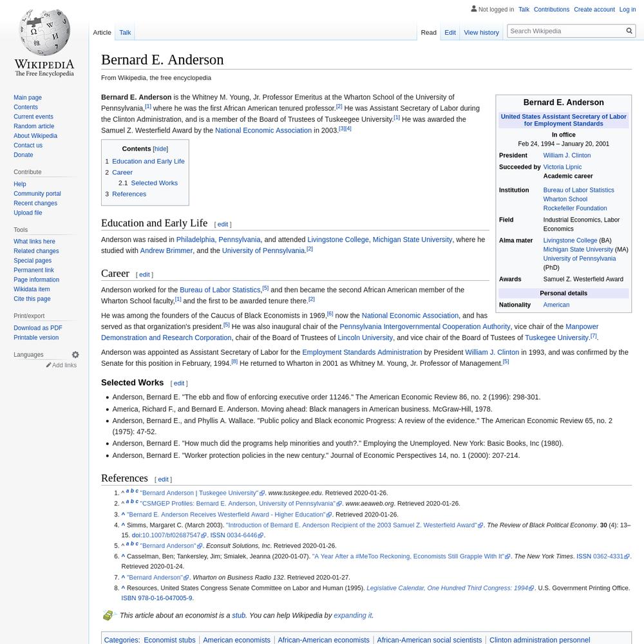Edit the Education and Early Life section
Image resolution: width=644 pixels, height=644 pixels.
223,224
